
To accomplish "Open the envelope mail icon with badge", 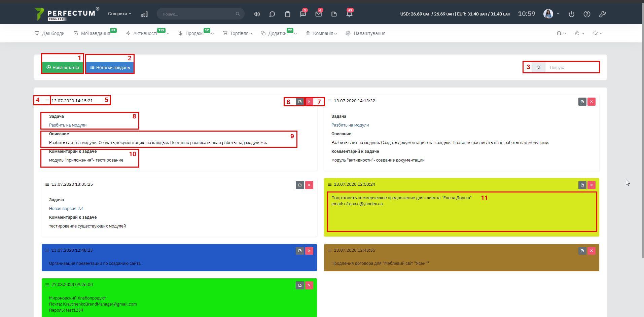I will 318,14.
